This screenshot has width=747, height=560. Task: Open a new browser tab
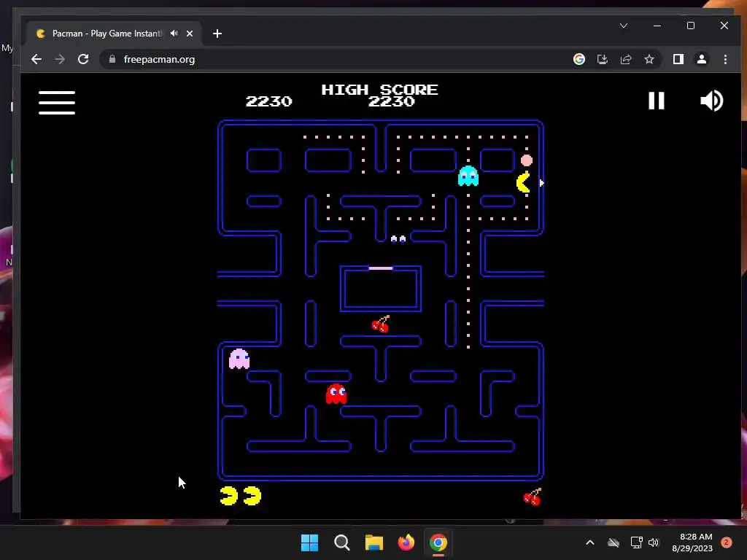pyautogui.click(x=217, y=34)
